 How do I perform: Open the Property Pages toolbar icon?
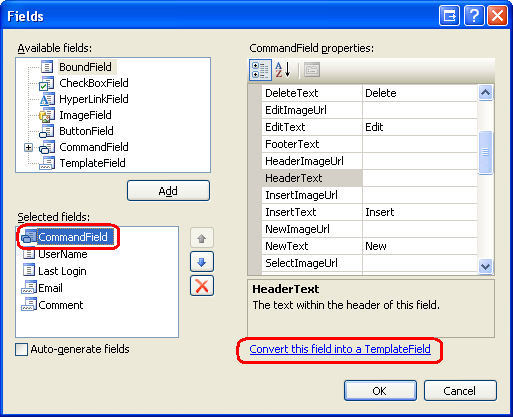(x=312, y=70)
